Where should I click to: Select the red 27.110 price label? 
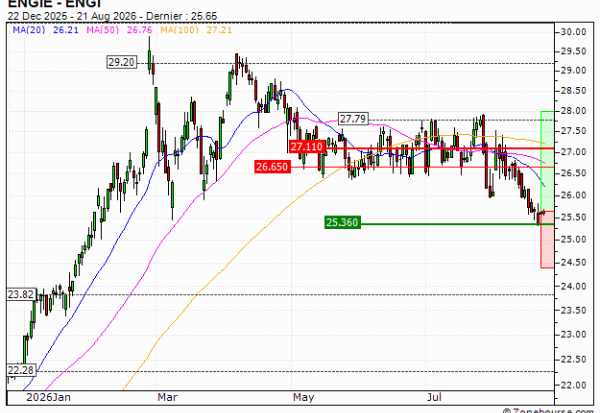(307, 147)
